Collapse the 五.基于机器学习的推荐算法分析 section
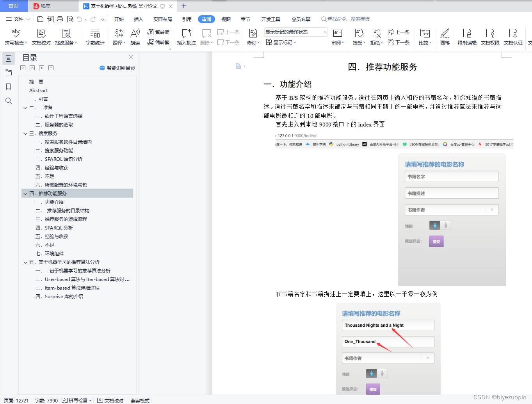The image size is (532, 404). click(25, 262)
